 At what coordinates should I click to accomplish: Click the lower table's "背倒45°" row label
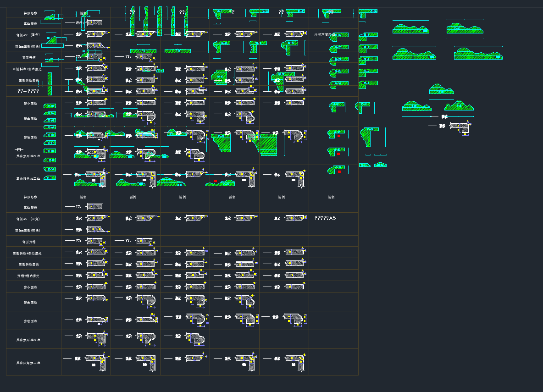pos(28,219)
